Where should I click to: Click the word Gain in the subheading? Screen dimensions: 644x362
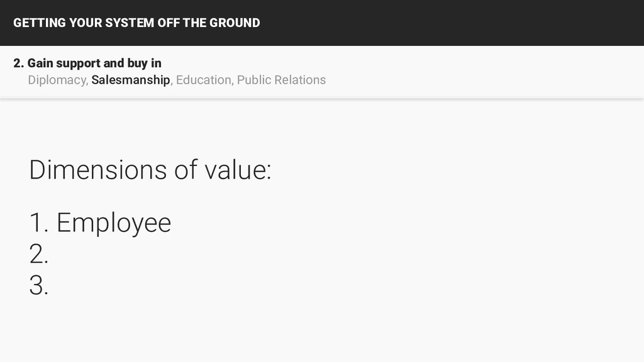click(x=40, y=63)
